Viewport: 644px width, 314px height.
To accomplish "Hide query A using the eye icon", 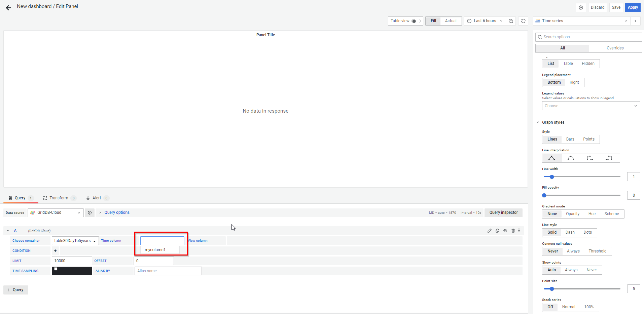I will pos(505,231).
